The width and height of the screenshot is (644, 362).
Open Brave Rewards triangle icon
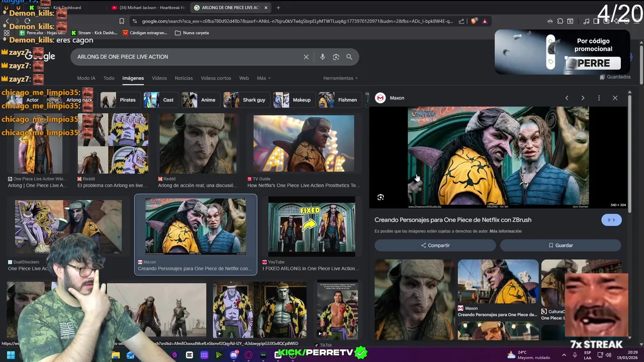tap(485, 21)
